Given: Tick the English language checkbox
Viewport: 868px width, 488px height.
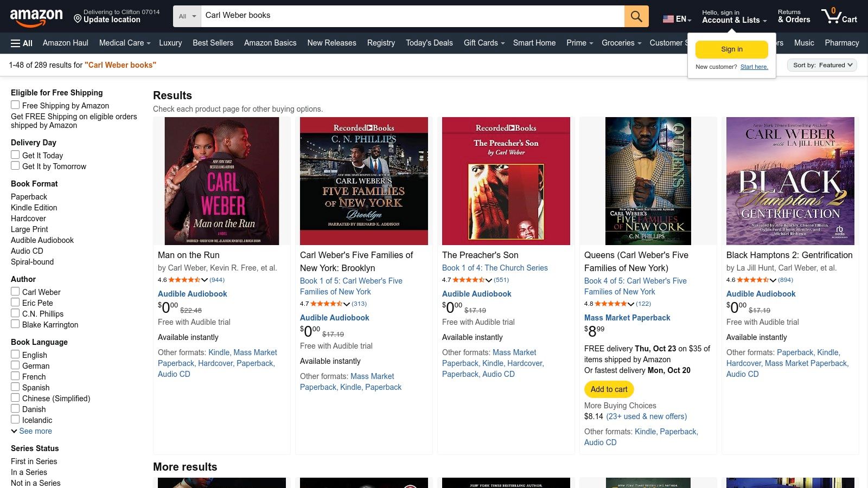Looking at the screenshot, I should pos(15,355).
